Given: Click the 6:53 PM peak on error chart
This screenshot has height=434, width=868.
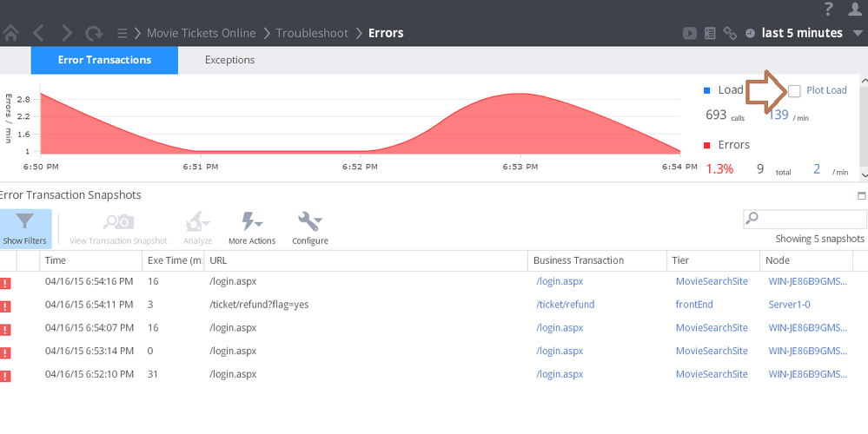Looking at the screenshot, I should pos(520,94).
